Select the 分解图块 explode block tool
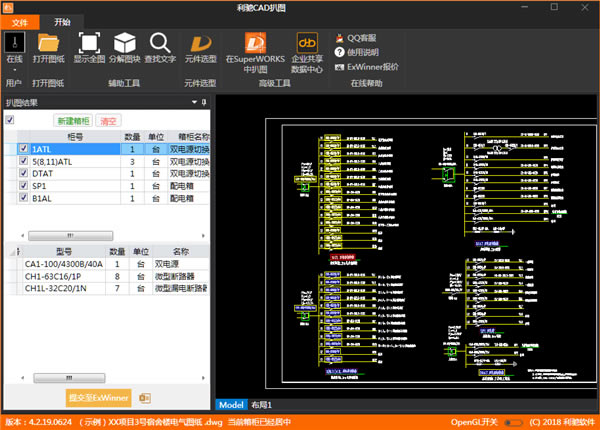This screenshot has height=430, width=600. [125, 43]
